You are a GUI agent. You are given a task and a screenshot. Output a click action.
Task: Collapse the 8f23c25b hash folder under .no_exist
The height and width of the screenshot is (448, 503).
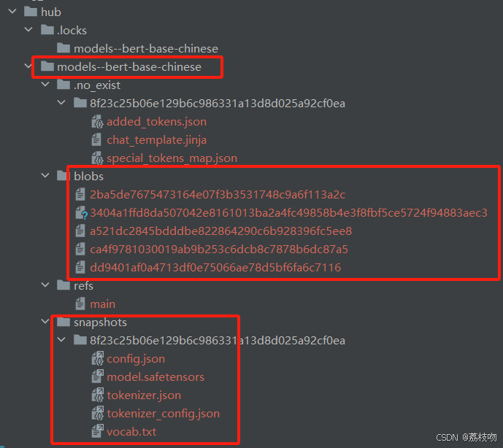pyautogui.click(x=61, y=103)
